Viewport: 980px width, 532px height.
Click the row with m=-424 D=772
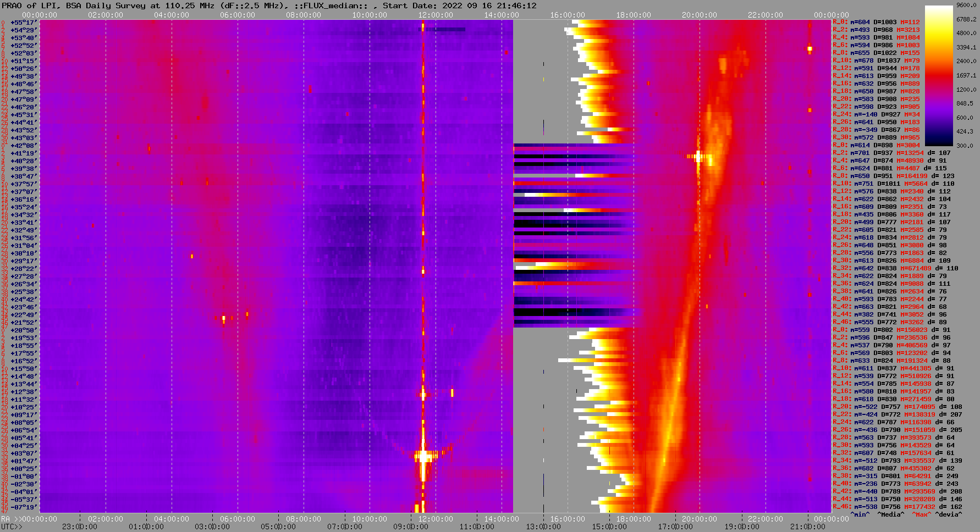pos(898,414)
